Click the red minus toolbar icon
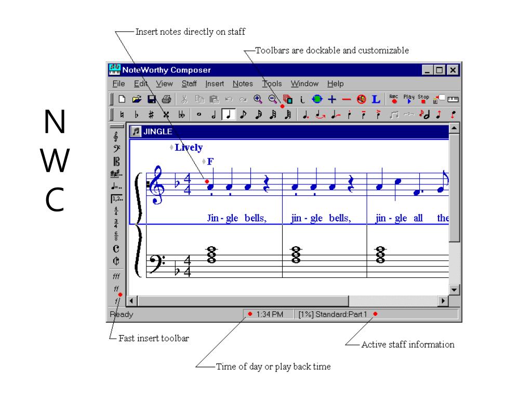Image resolution: width=532 pixels, height=399 pixels. pos(347,99)
